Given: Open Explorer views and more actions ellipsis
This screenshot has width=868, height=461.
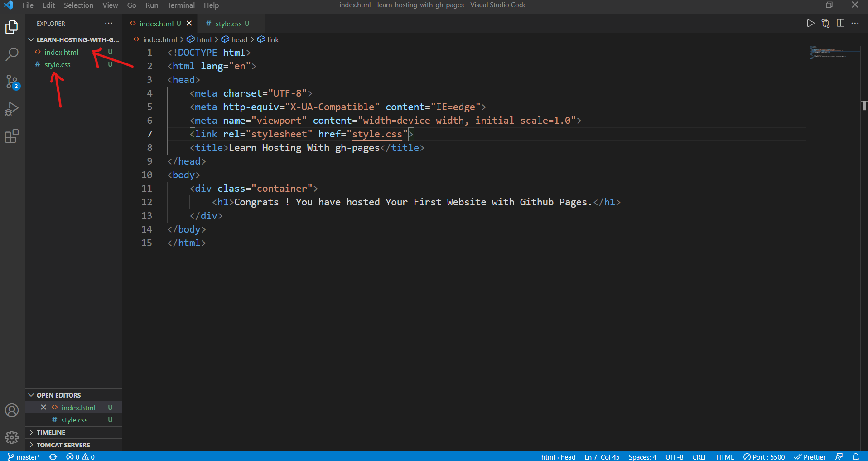Looking at the screenshot, I should [109, 23].
